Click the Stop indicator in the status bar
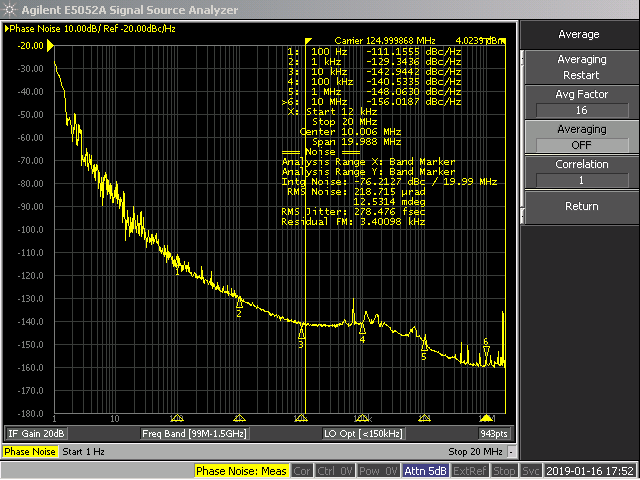640x480 pixels. click(x=504, y=471)
